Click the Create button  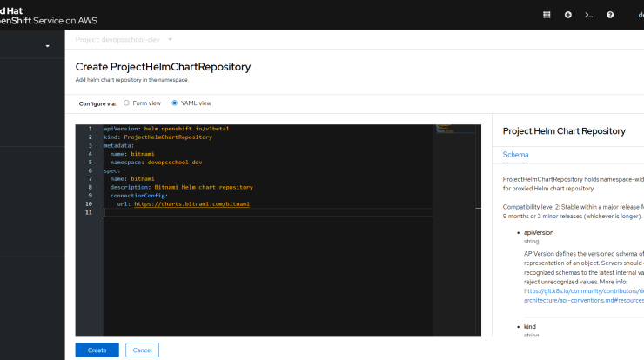(x=97, y=350)
